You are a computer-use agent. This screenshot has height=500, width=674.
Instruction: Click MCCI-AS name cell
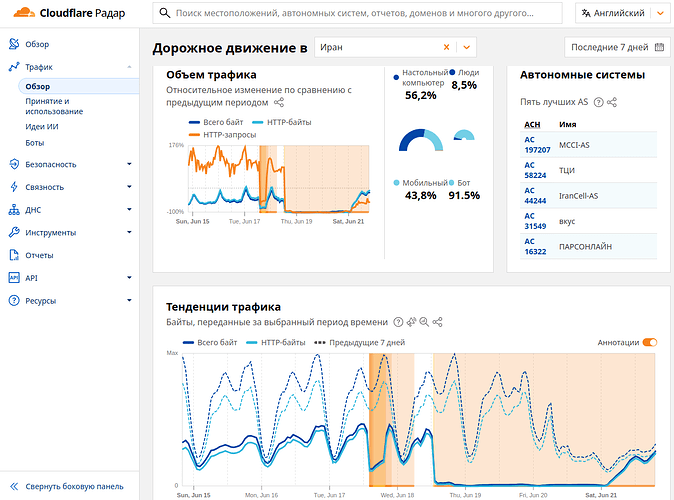click(574, 145)
